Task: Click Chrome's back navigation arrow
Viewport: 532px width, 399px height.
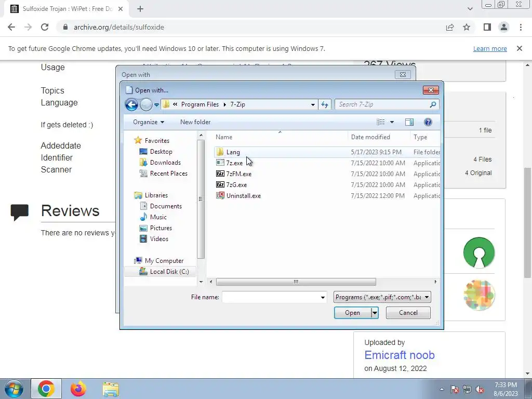Action: (11, 27)
